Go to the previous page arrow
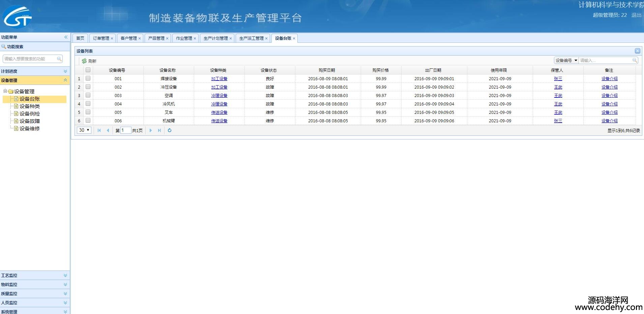 (108, 130)
